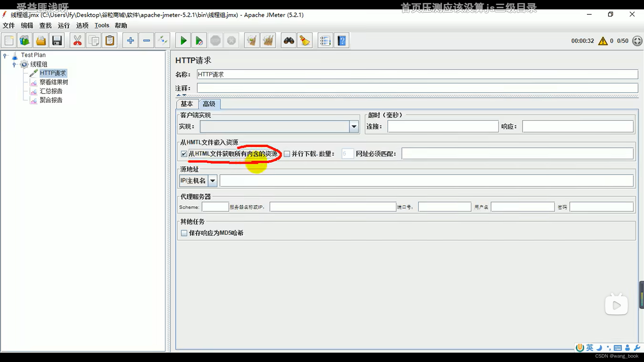Click the IME wrench settings icon

[x=637, y=348]
